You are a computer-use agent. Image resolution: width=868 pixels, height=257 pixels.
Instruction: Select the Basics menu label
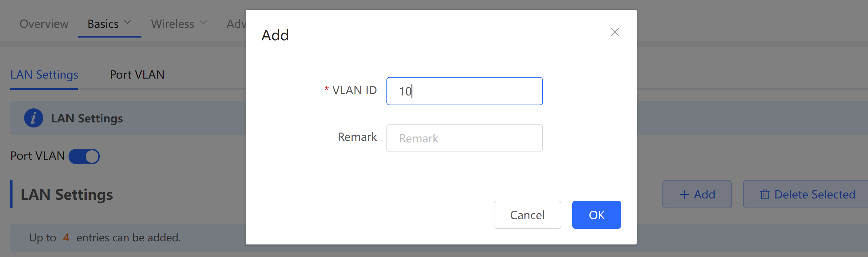(103, 24)
